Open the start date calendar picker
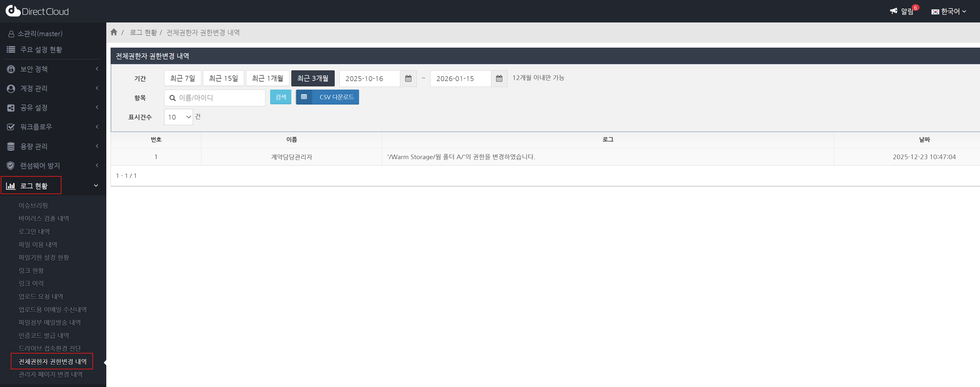 point(408,79)
